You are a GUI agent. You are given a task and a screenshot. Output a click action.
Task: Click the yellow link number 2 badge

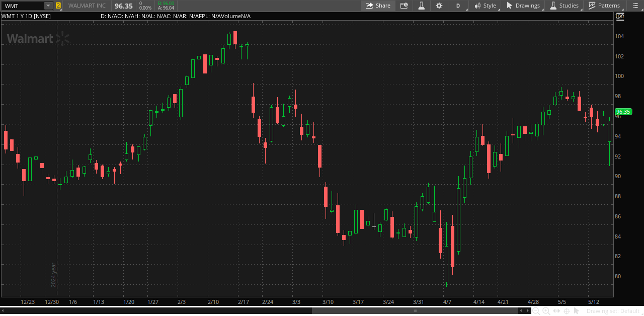coord(58,6)
